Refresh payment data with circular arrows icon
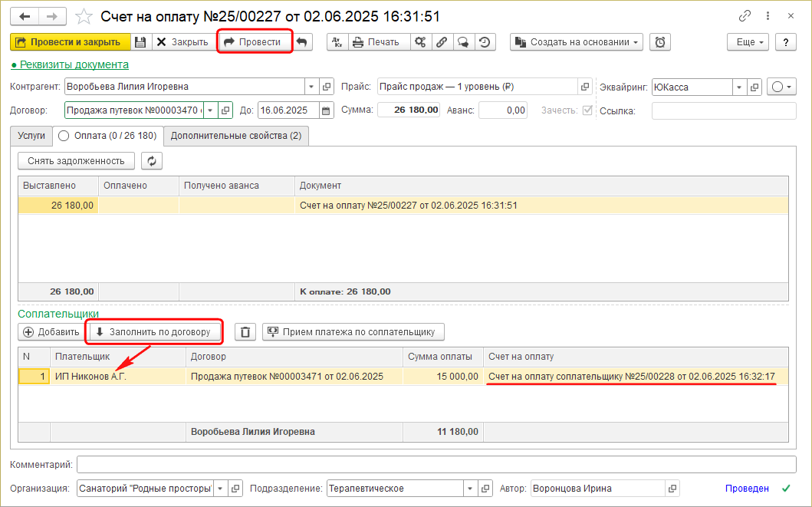Viewport: 812px width, 507px height. tap(151, 161)
